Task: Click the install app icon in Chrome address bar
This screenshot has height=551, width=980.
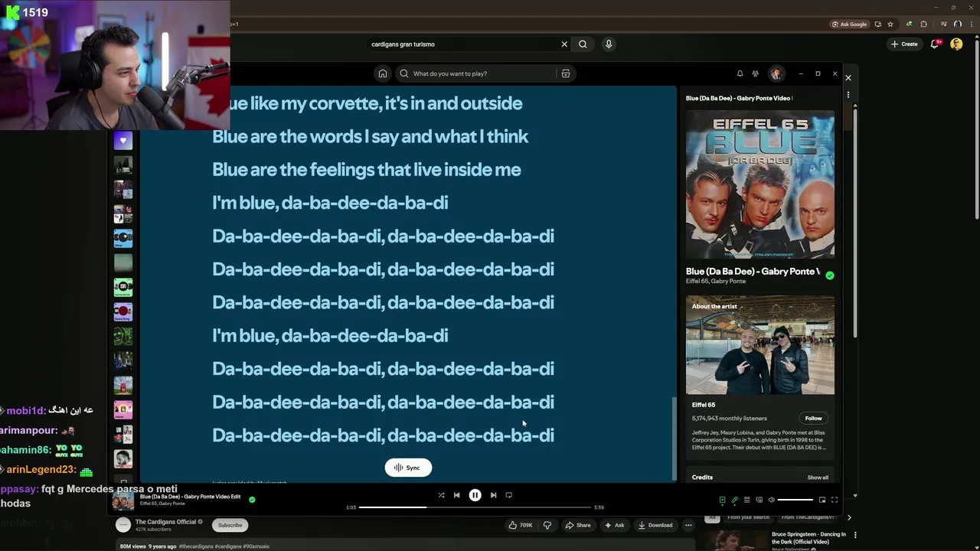Action: (x=878, y=24)
